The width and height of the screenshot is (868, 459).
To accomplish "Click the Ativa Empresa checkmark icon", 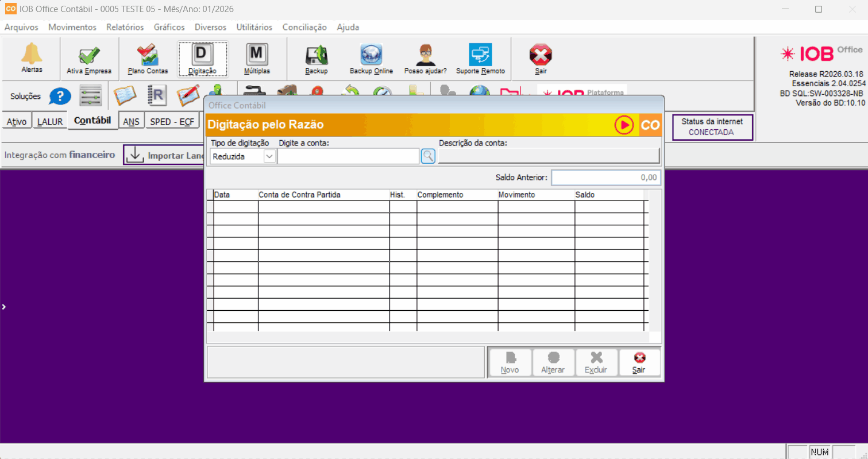I will tap(89, 56).
